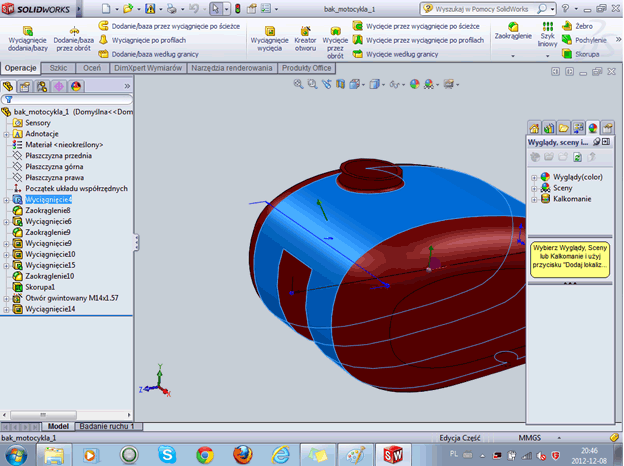Open Kreator otworu hole wizard
This screenshot has height=466, width=624.
pos(305,39)
